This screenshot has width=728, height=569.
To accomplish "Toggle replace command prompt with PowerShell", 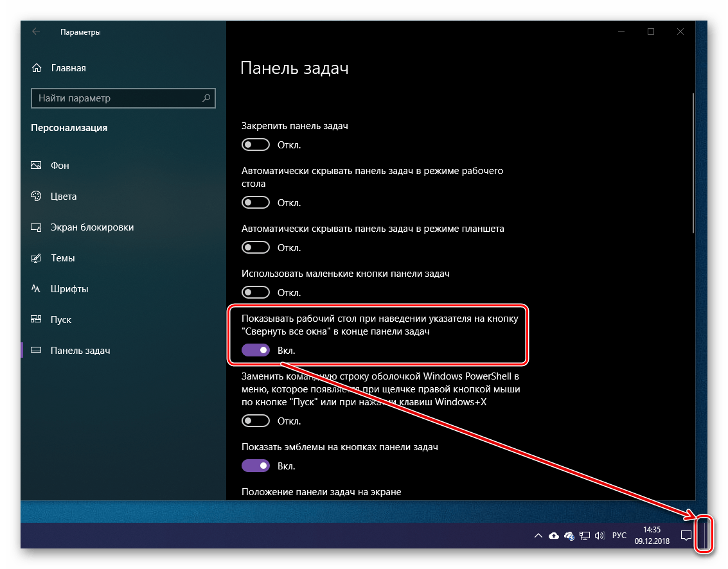I will click(x=255, y=421).
